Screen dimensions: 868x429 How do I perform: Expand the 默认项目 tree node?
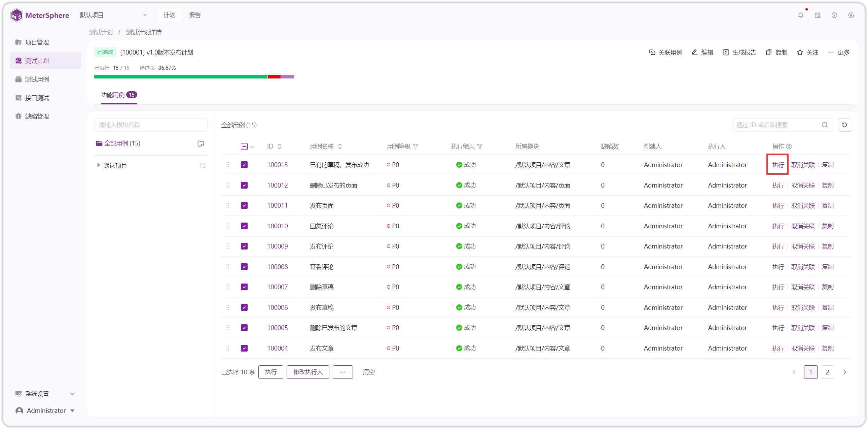tap(98, 165)
